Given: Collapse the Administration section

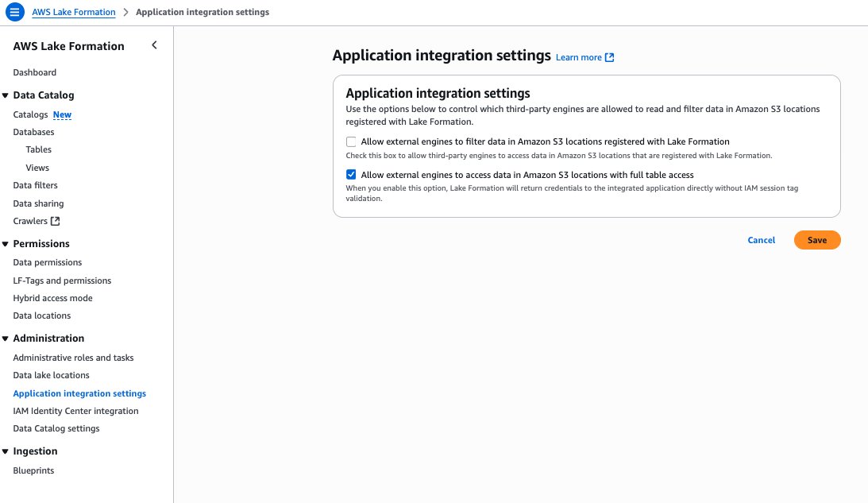Looking at the screenshot, I should click(6, 339).
